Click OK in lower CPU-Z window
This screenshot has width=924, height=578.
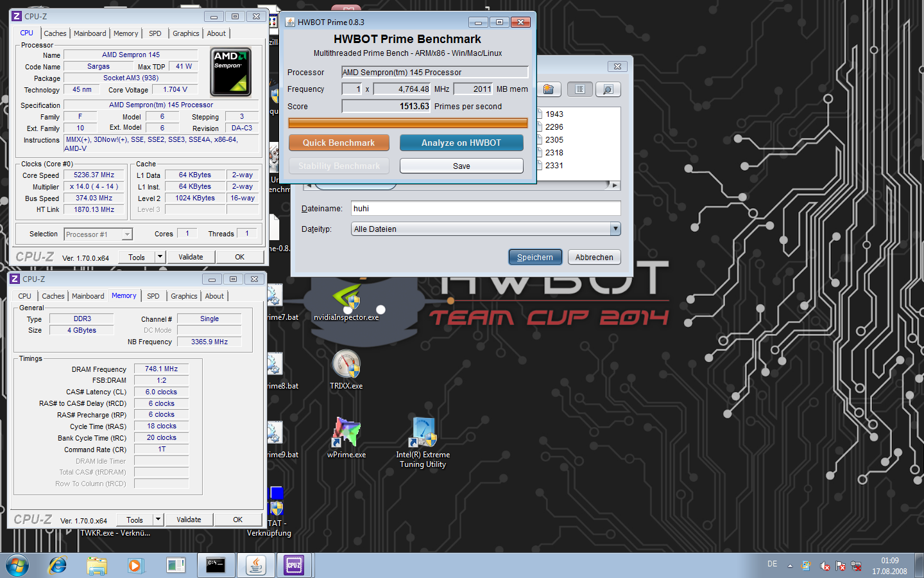pyautogui.click(x=238, y=520)
